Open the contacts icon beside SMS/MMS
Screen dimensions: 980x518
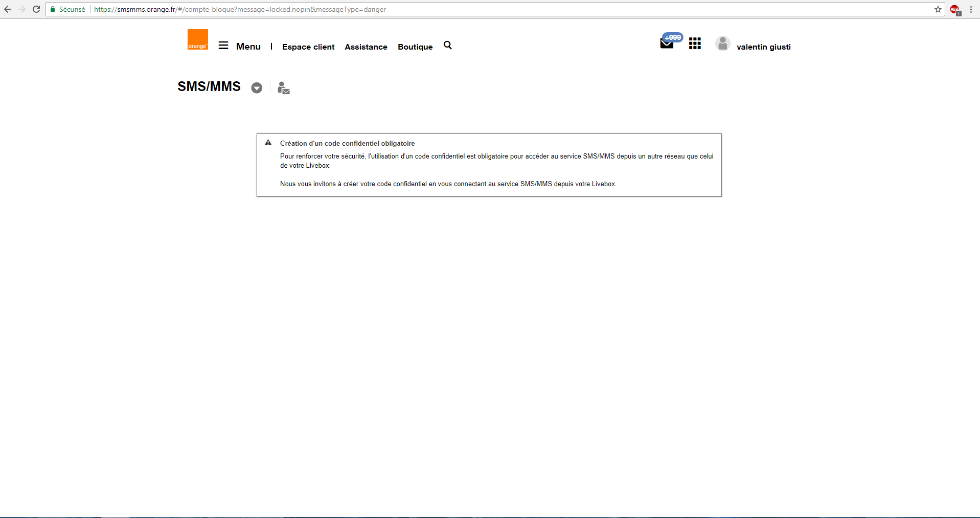point(283,88)
